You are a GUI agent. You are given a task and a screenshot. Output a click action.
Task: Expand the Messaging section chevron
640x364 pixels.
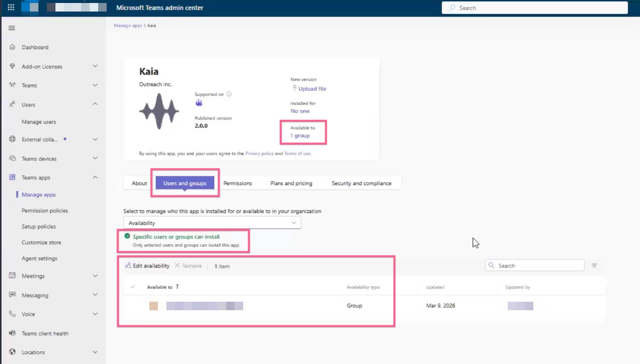tap(95, 295)
